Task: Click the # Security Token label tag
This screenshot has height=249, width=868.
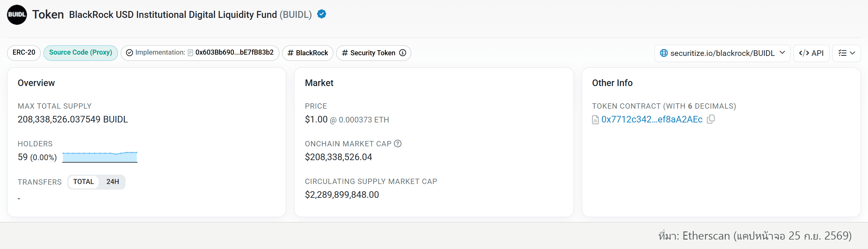Action: tap(373, 53)
